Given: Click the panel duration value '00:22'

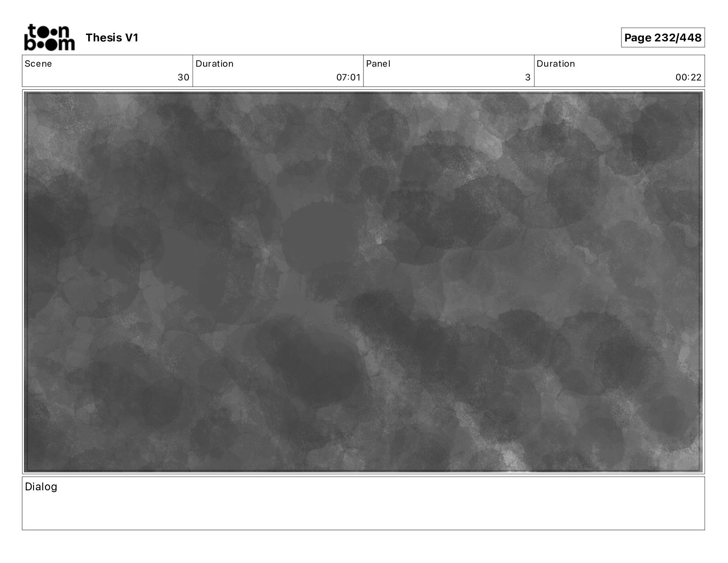Looking at the screenshot, I should [x=688, y=77].
